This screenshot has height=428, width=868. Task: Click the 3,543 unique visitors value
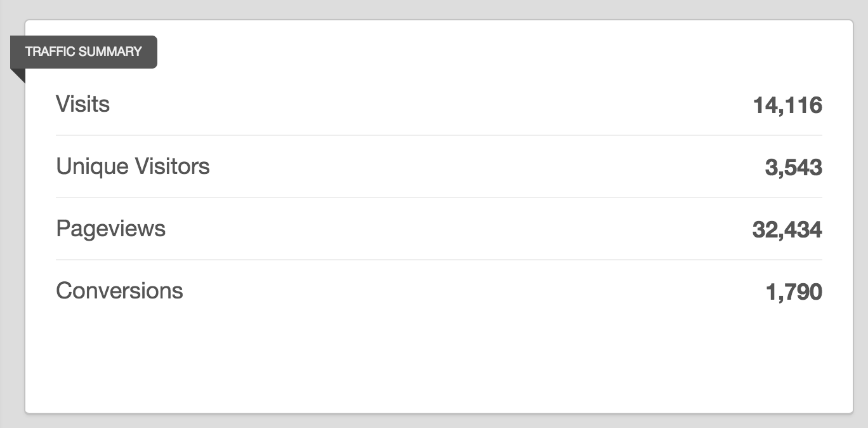pos(793,167)
